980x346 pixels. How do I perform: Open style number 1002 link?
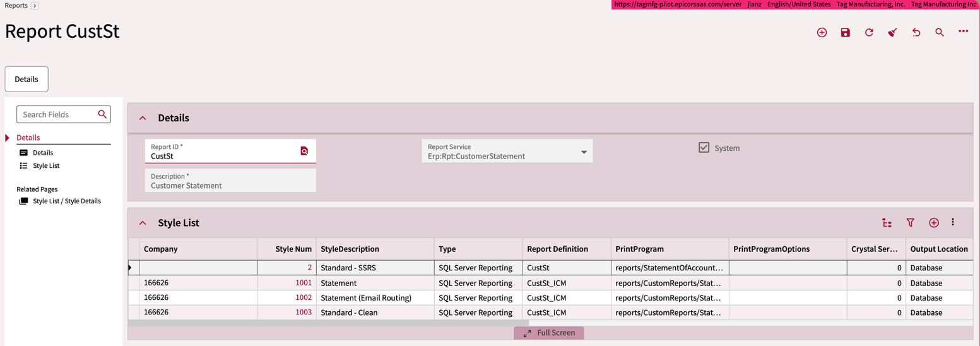[x=304, y=297]
